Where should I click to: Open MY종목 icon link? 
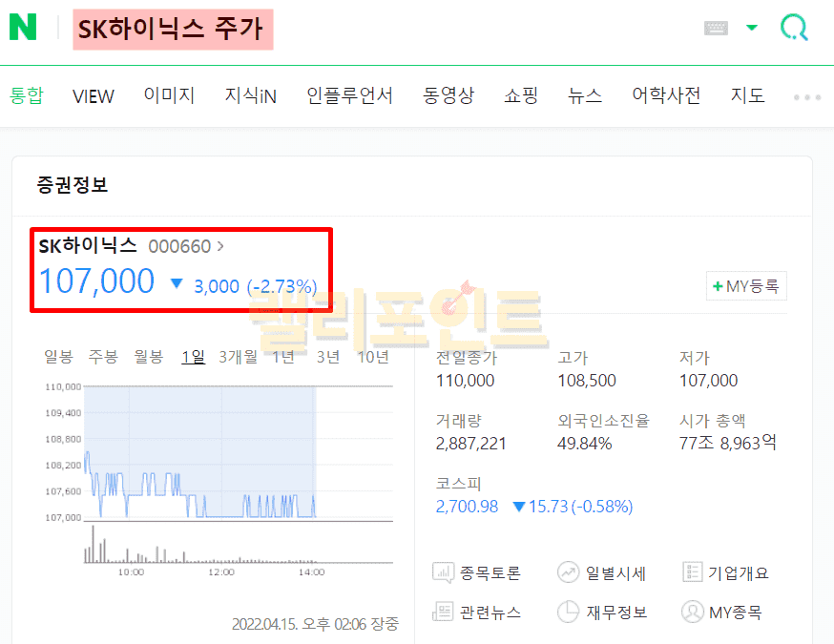click(722, 612)
